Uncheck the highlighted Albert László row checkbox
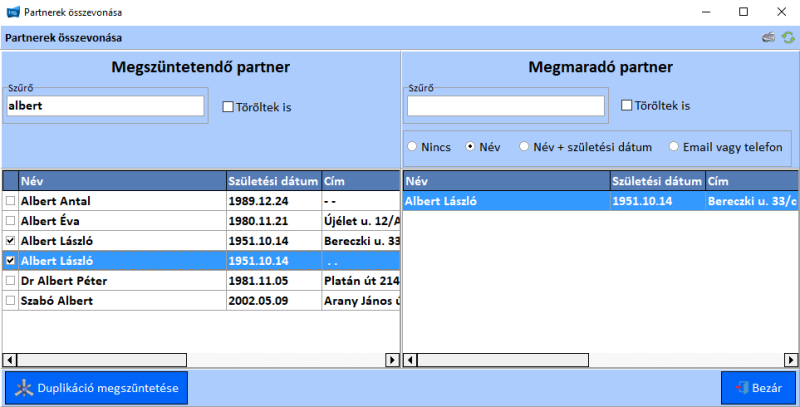The height and width of the screenshot is (407, 800). 10,261
